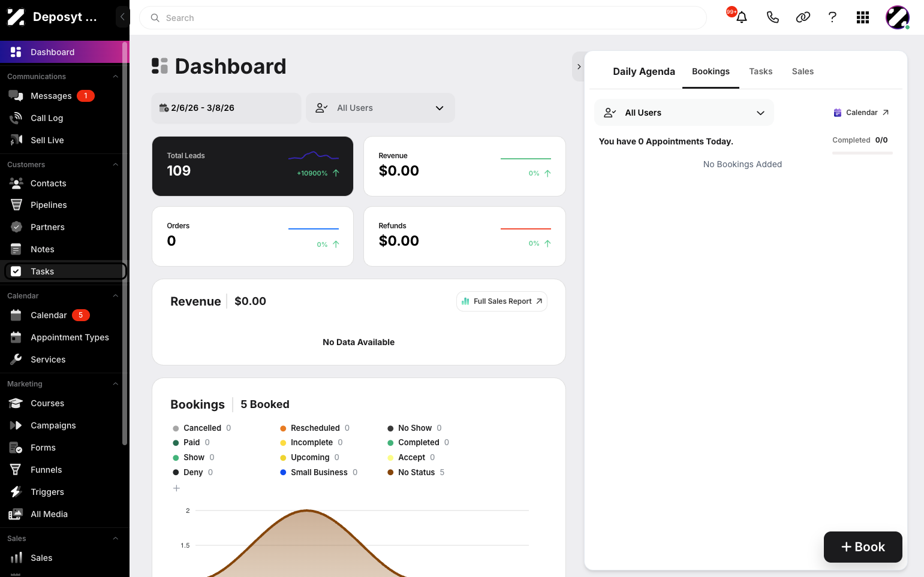Collapse the Calendar sidebar section
This screenshot has height=577, width=924.
click(116, 296)
